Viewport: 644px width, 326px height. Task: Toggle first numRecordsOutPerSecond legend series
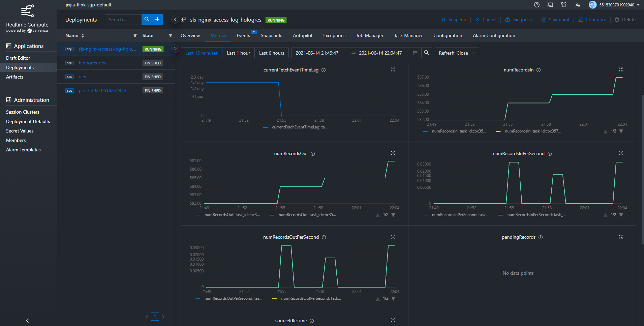(x=229, y=298)
